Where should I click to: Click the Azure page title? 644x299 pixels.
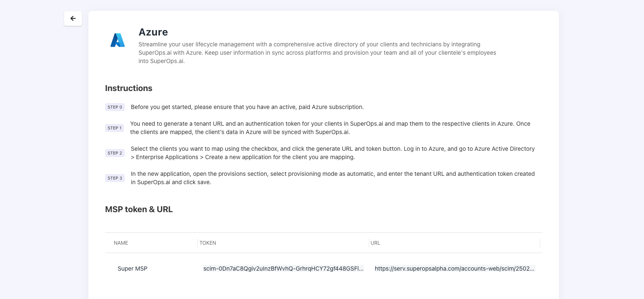tap(153, 32)
